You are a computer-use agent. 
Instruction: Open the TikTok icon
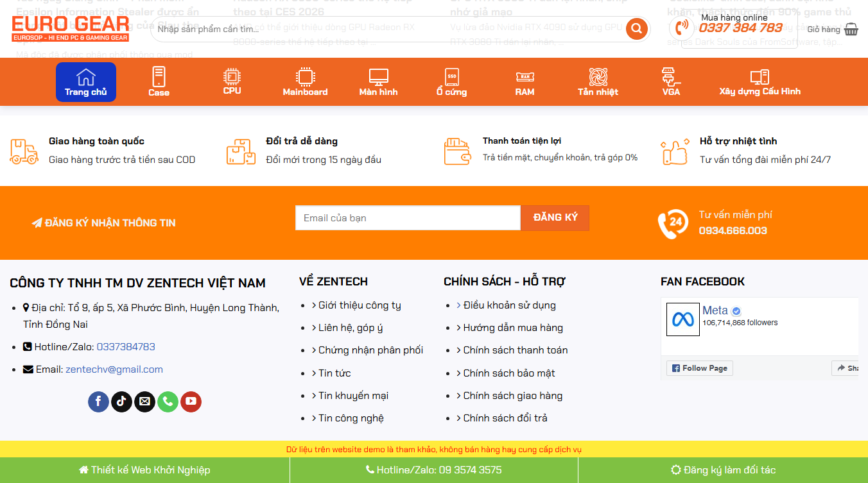coord(121,402)
